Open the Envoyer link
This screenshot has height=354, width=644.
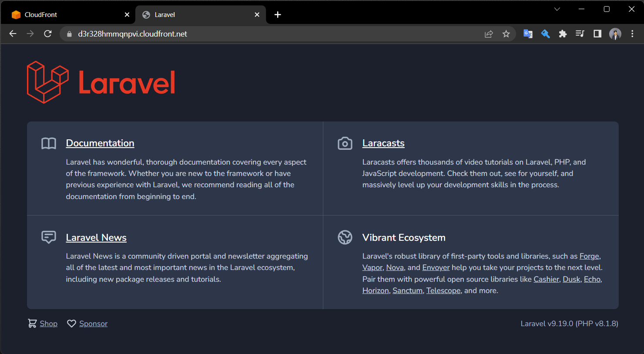coord(436,267)
